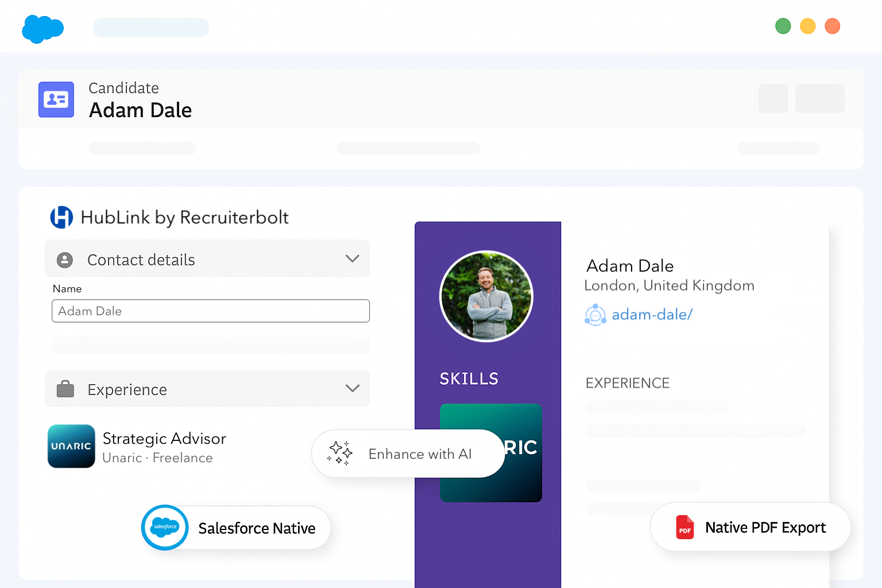Click the Unaric company logo
Image resolution: width=882 pixels, height=588 pixels.
71,446
